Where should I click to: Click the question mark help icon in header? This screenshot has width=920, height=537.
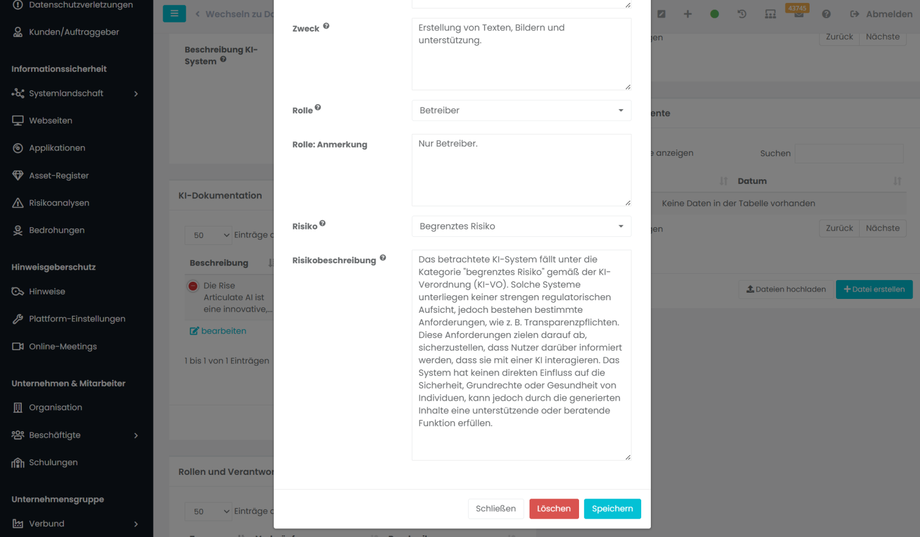(826, 14)
